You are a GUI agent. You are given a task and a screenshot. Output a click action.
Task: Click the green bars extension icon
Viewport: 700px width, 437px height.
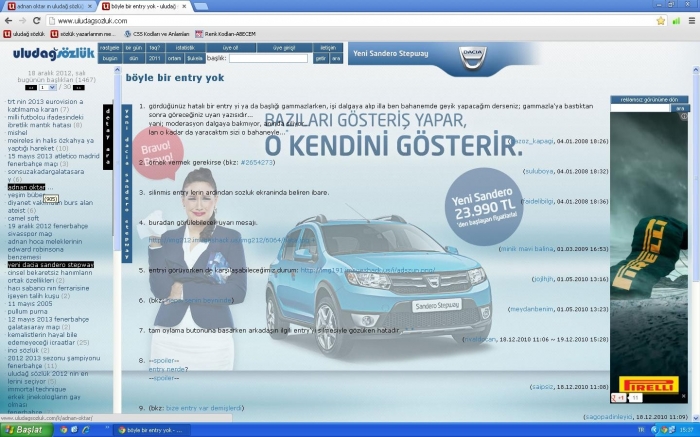676,21
